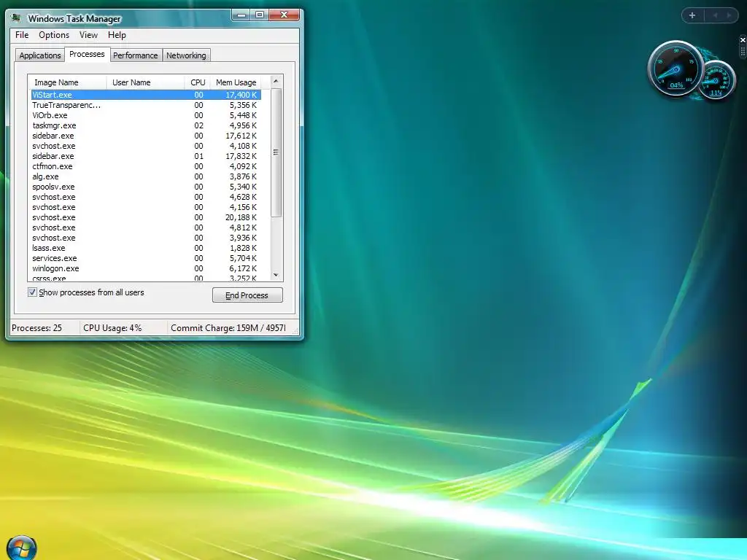Select the winlogon.exe process row
This screenshot has height=560, width=747.
(146, 268)
